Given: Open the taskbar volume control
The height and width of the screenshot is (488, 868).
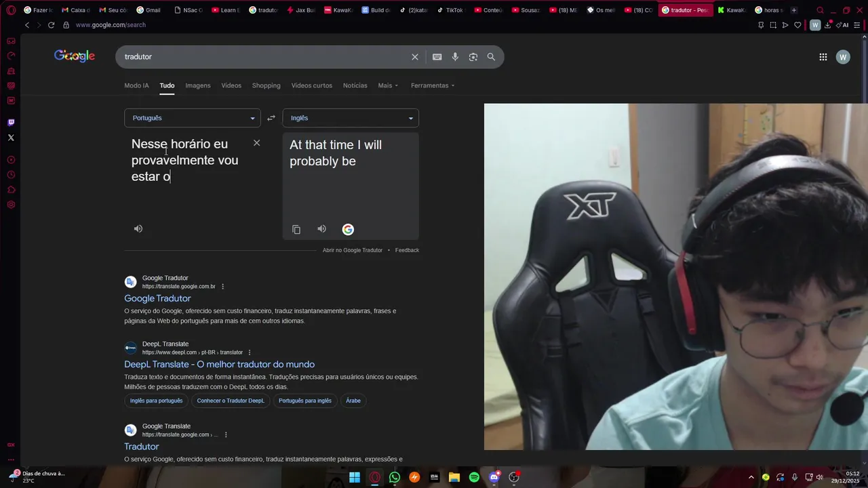Looking at the screenshot, I should 819,477.
